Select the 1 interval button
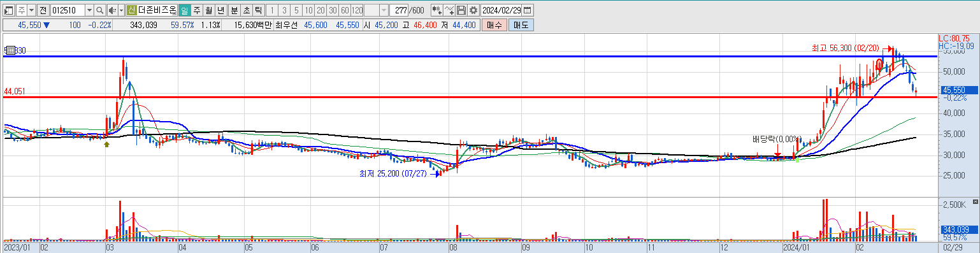 271,10
